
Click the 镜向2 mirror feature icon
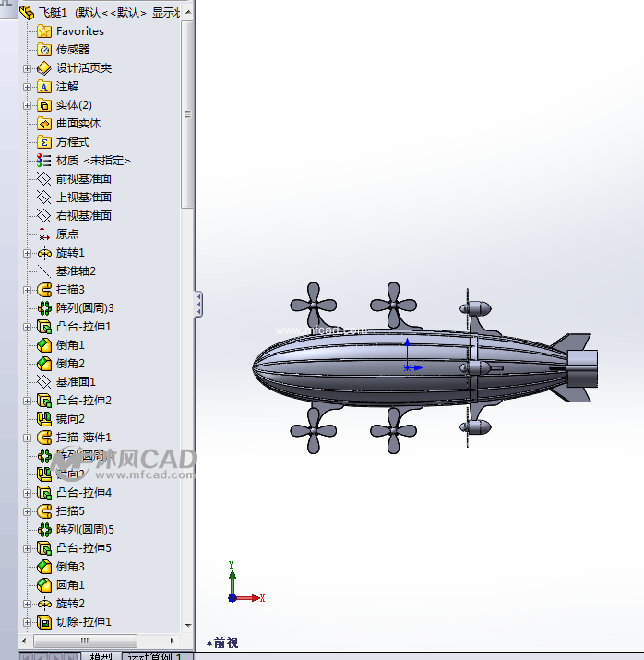[44, 419]
